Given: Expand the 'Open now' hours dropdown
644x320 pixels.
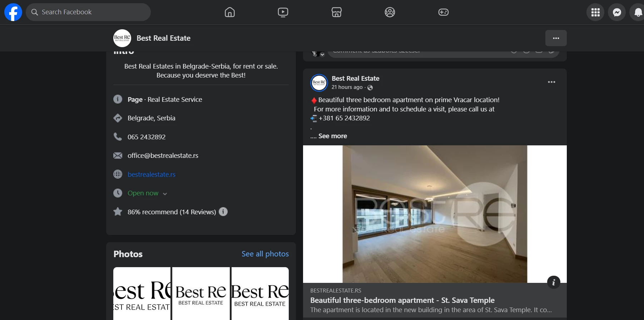Looking at the screenshot, I should [147, 193].
